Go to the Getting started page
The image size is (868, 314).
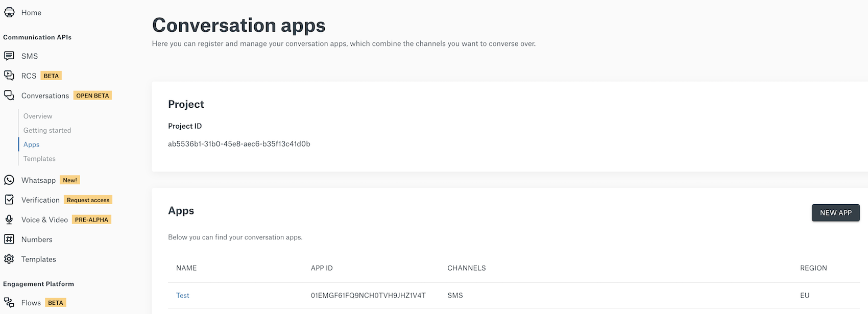(47, 130)
